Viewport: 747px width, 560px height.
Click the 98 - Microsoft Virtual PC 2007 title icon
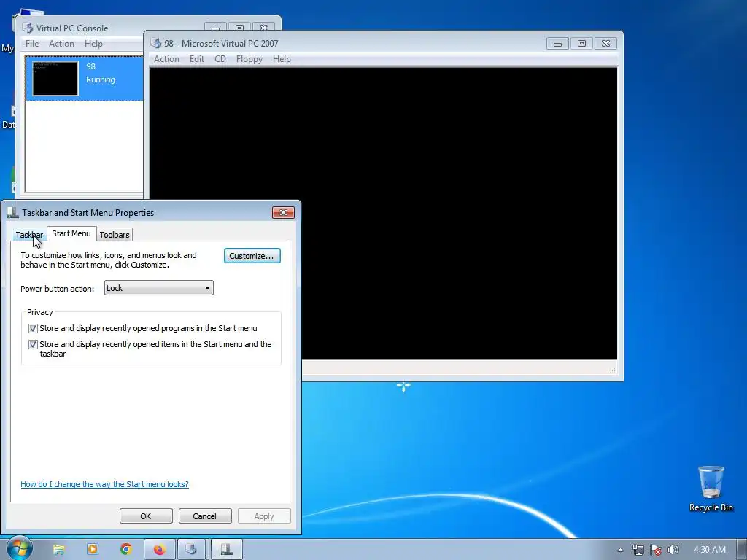click(156, 43)
